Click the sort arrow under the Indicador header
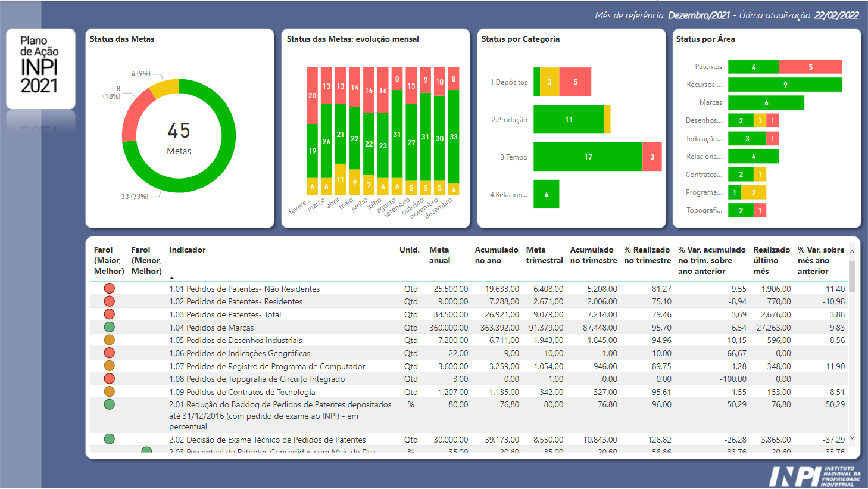Viewport: 868px width, 489px height. click(x=171, y=278)
